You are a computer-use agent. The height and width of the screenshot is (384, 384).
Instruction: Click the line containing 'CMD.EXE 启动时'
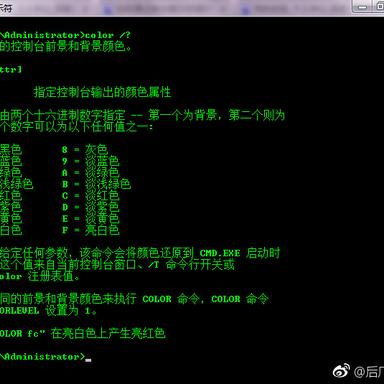140,253
